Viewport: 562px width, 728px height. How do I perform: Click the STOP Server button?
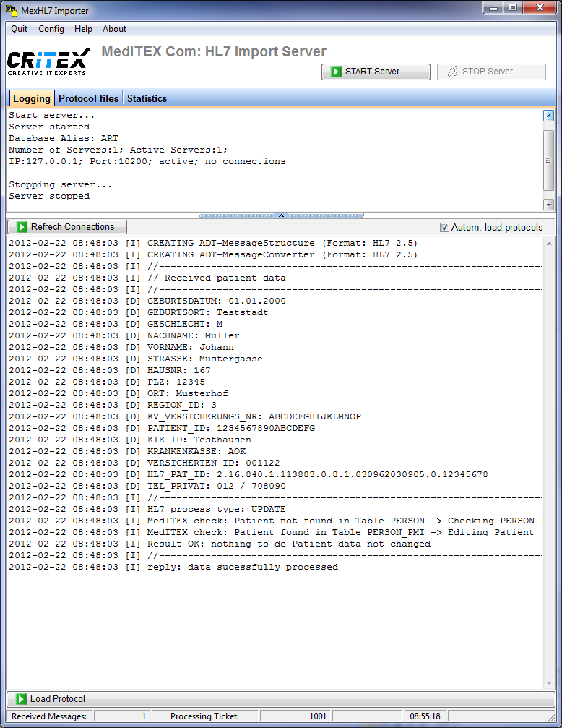point(491,72)
